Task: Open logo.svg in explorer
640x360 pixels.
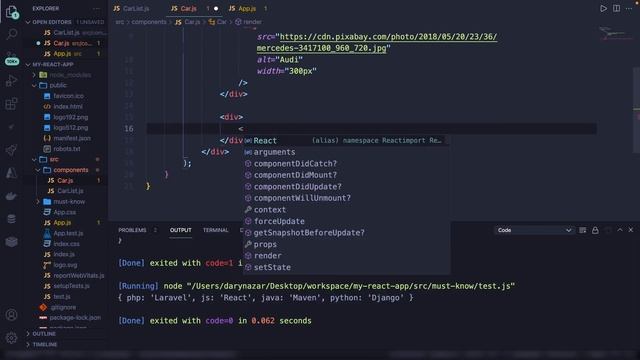Action: (x=65, y=265)
